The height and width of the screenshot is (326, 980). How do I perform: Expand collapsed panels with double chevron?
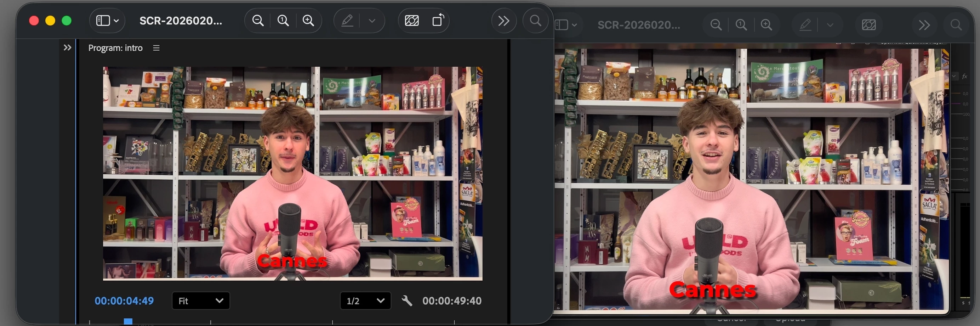67,47
